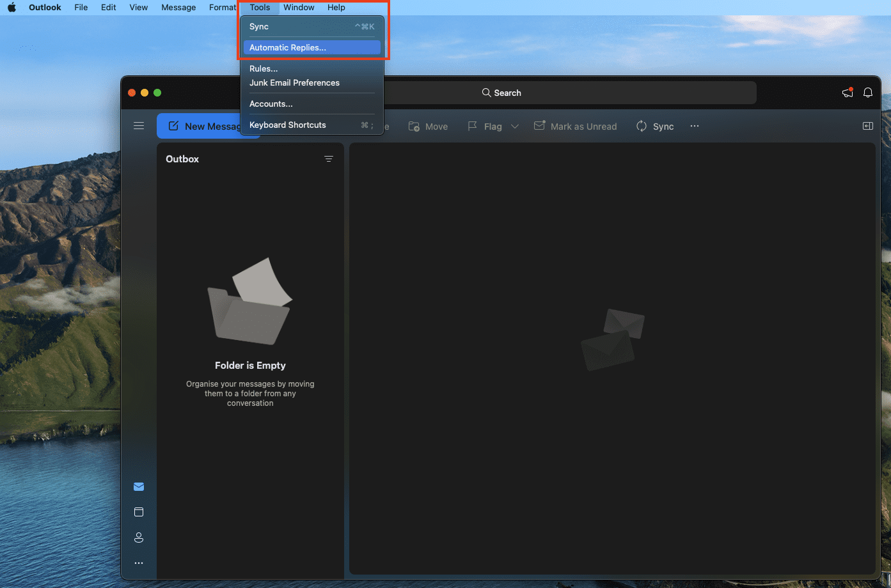Open Keyboard Shortcuts menu entry
Screen dimensions: 891x588
pos(312,125)
